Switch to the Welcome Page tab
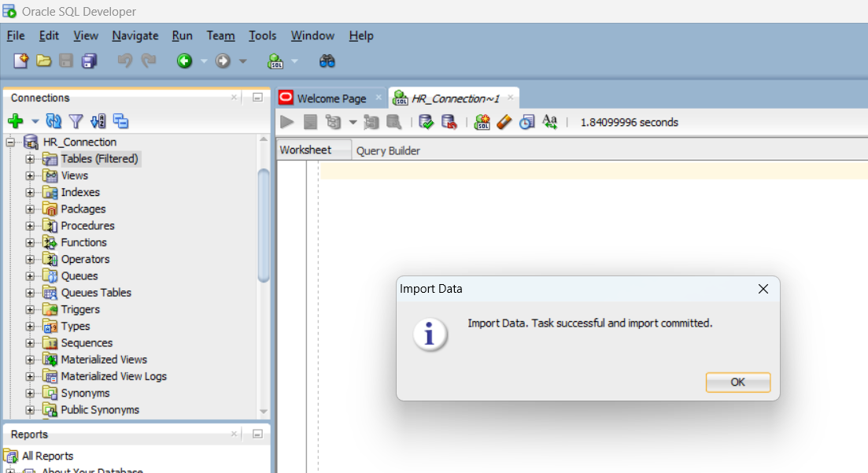Image resolution: width=868 pixels, height=473 pixels. click(x=331, y=98)
